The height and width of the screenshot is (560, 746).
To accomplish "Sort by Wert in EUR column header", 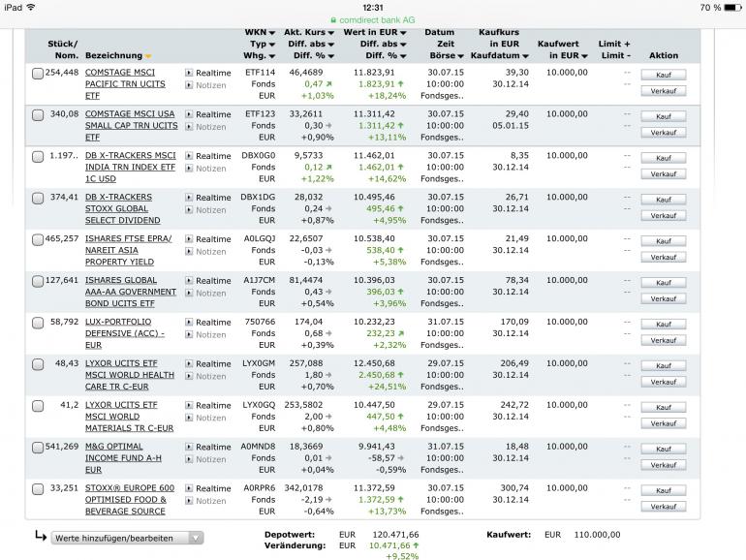I will [374, 32].
